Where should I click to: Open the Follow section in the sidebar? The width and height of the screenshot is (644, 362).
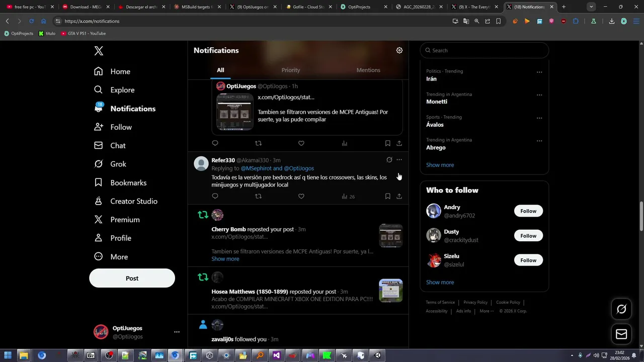pos(113,127)
